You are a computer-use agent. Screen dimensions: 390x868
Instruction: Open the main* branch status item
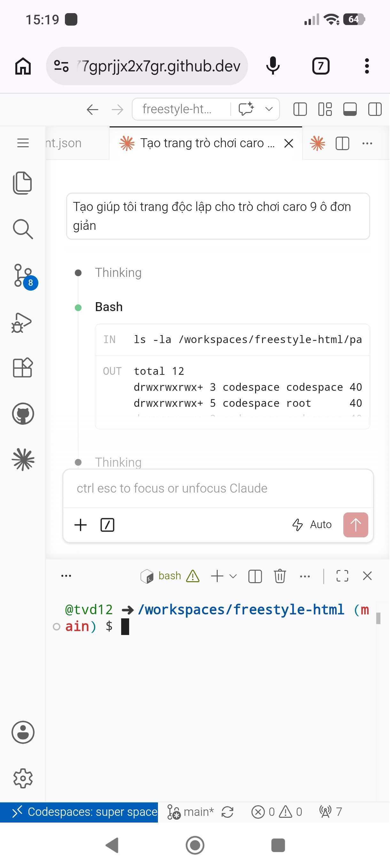tap(191, 812)
